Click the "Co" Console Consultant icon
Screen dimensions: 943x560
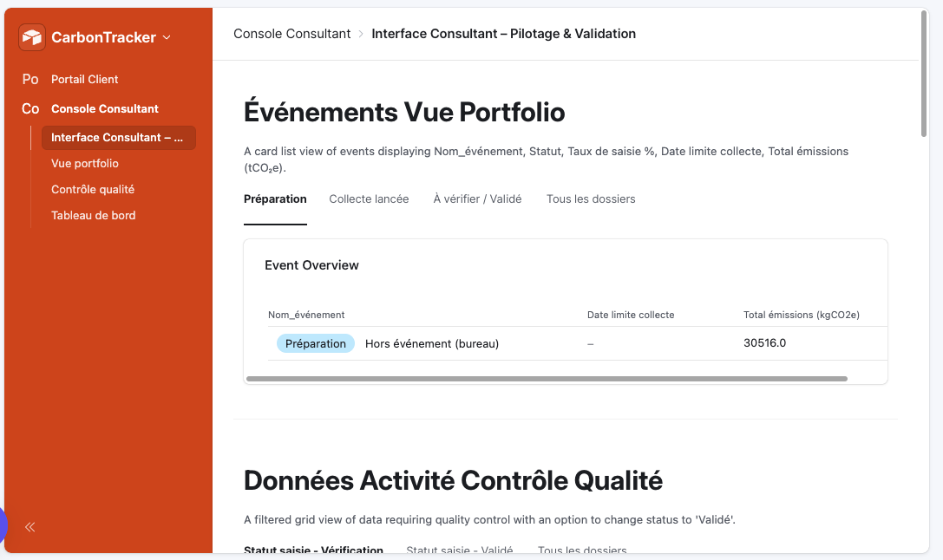(30, 108)
